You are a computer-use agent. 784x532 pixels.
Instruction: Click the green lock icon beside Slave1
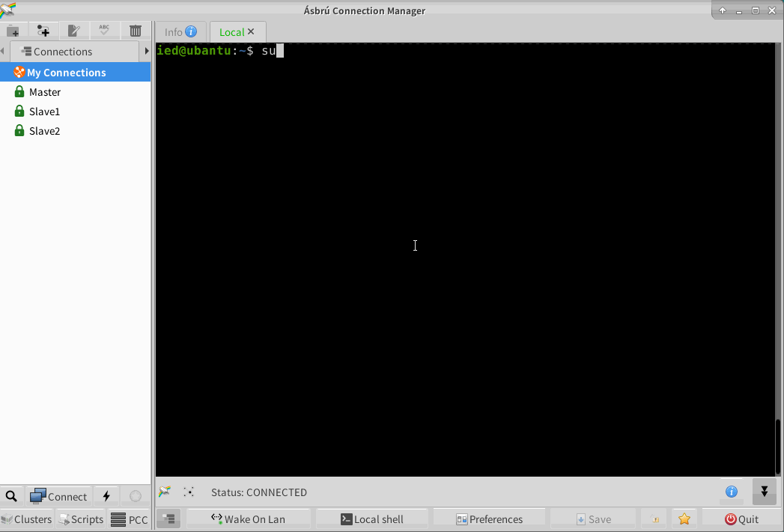pos(19,111)
